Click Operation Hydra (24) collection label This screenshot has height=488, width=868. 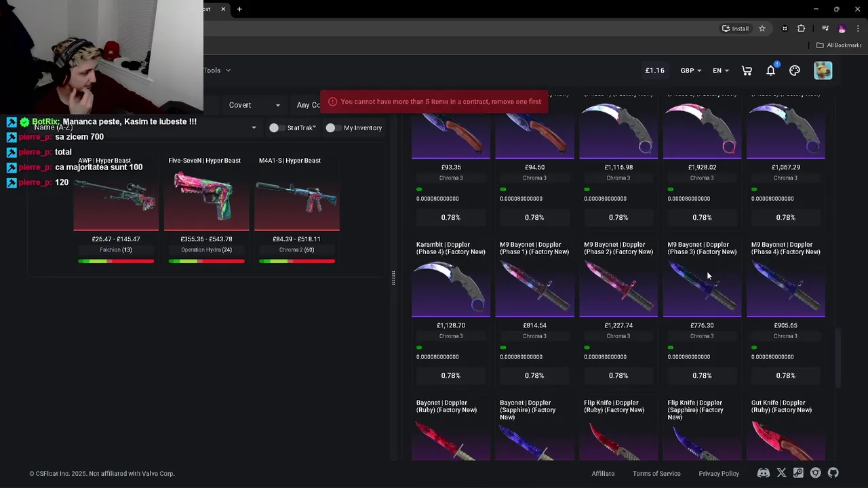[206, 250]
